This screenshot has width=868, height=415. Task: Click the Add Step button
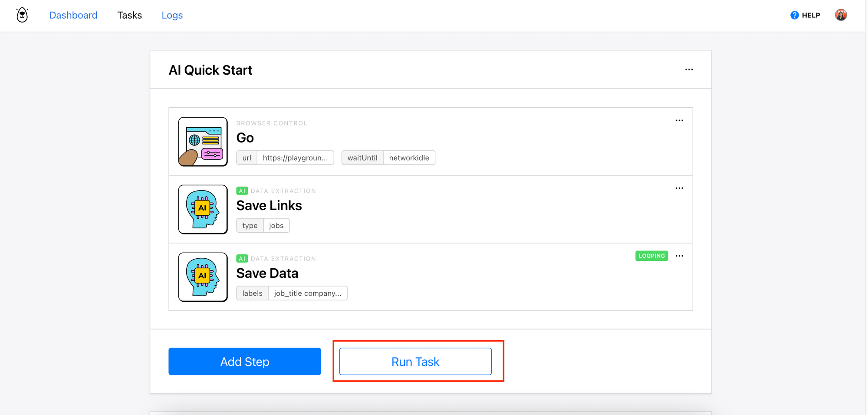coord(244,361)
